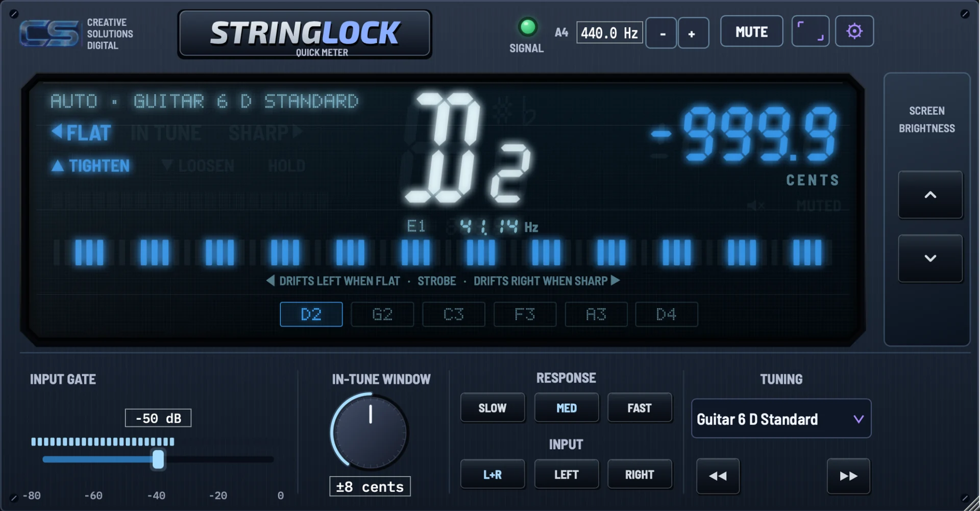Click the in-tune window knob
Viewport: 980px width, 511px height.
(x=370, y=432)
